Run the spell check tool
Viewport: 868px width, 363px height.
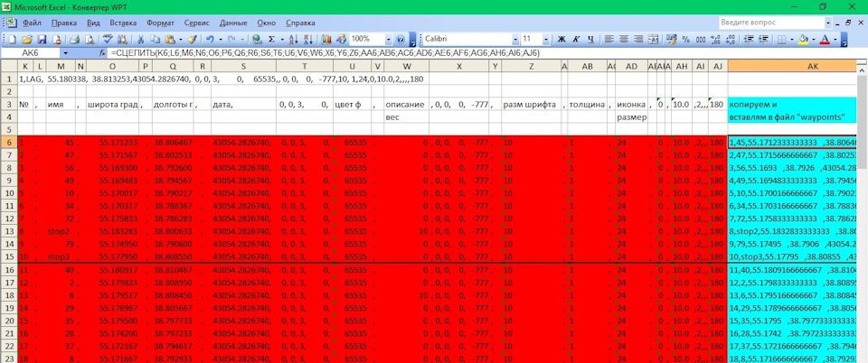(x=107, y=40)
